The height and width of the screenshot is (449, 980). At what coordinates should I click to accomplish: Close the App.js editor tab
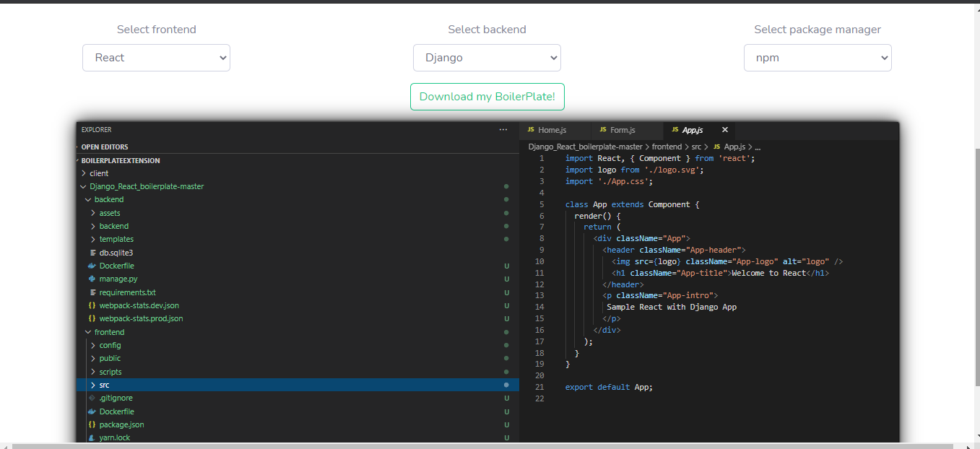tap(725, 130)
